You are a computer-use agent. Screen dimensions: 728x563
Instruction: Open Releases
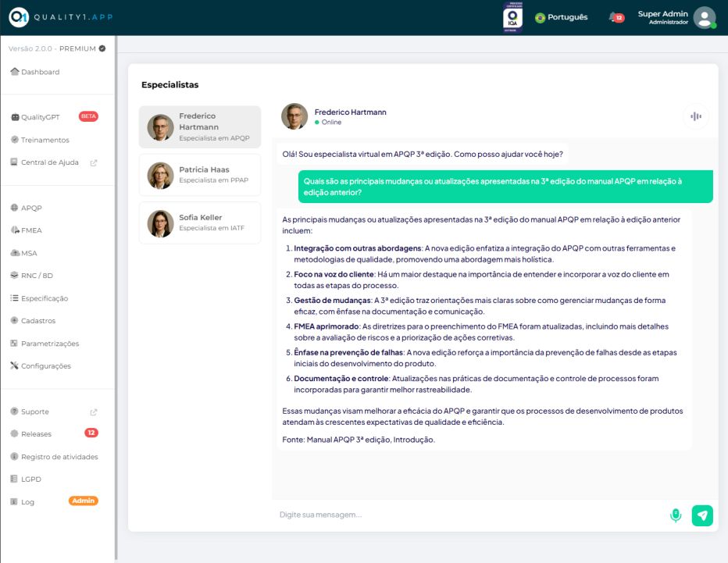[x=36, y=434]
